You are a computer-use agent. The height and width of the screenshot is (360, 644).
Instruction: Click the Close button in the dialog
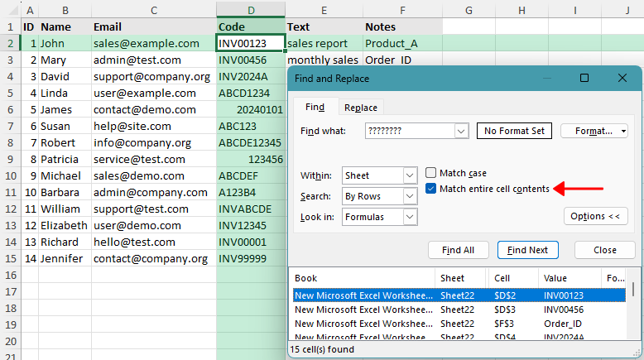coord(604,250)
